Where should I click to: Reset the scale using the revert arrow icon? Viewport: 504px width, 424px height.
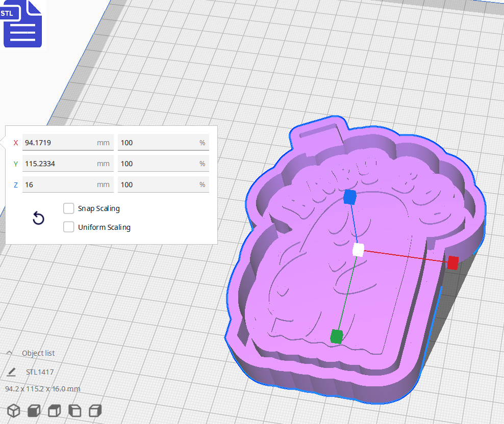click(38, 218)
